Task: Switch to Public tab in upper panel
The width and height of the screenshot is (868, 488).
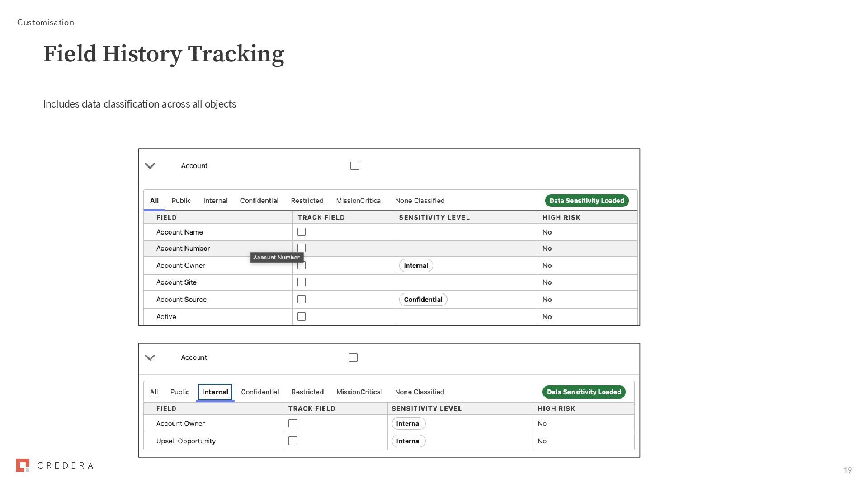Action: (181, 201)
